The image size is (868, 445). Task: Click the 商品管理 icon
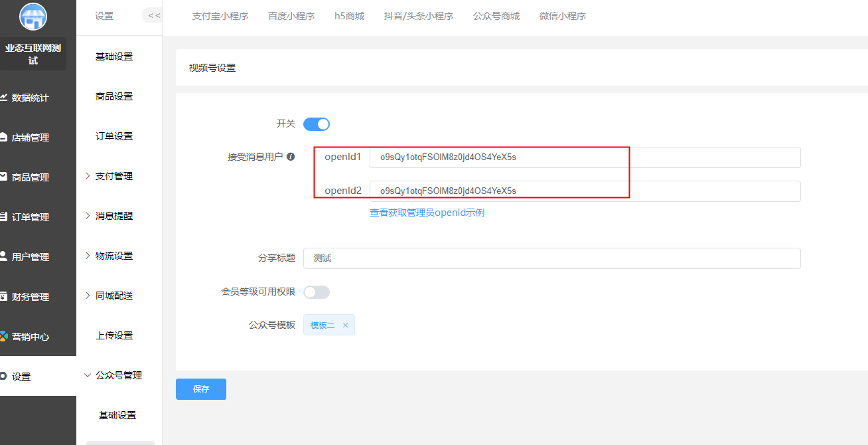point(3,177)
